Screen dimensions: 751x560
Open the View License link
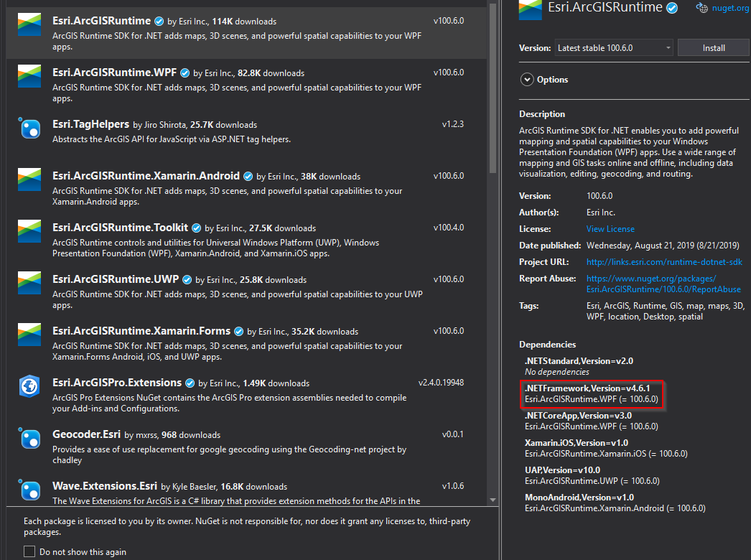click(610, 229)
